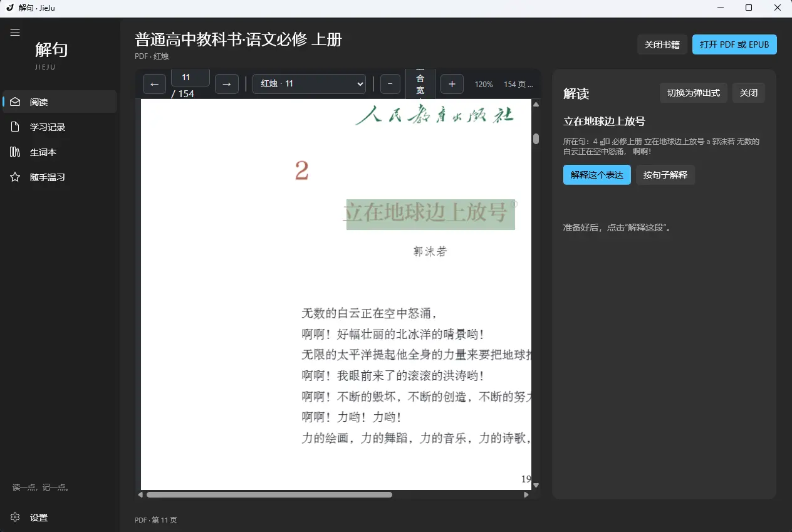792x532 pixels.
Task: Click the 120% zoom level text
Action: pos(484,84)
